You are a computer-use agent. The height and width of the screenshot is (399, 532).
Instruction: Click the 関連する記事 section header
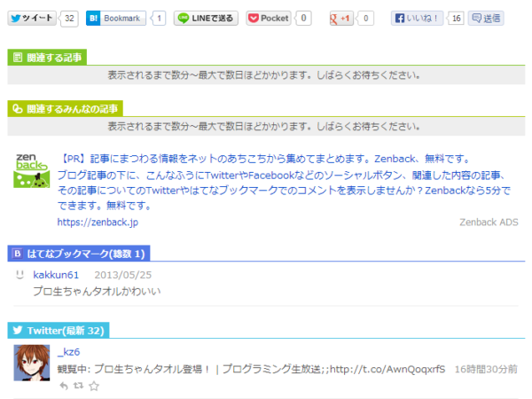tap(47, 58)
